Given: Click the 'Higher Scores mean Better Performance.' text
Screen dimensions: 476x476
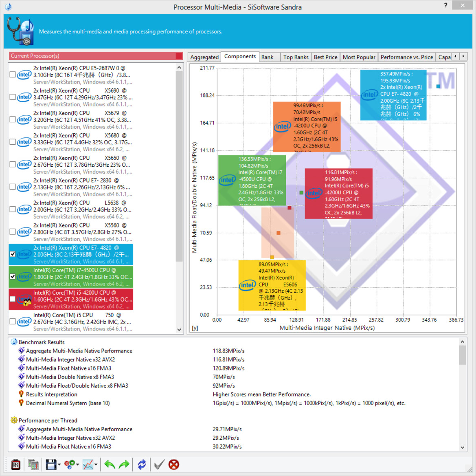Looking at the screenshot, I should pos(262,394).
